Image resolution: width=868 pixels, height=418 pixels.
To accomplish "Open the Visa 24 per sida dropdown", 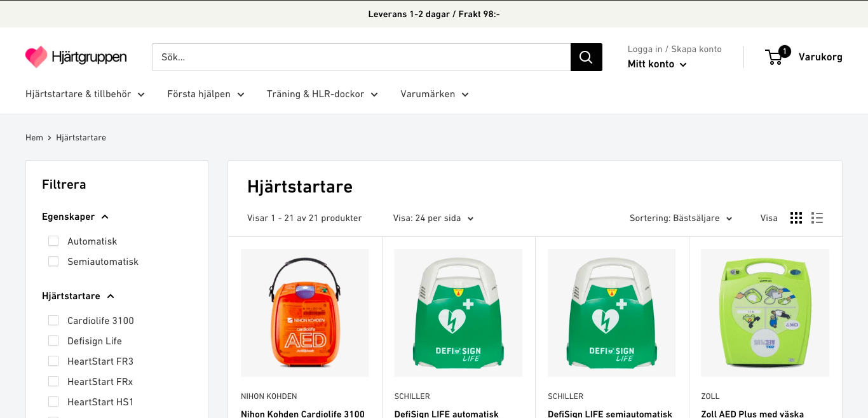I will [x=433, y=218].
